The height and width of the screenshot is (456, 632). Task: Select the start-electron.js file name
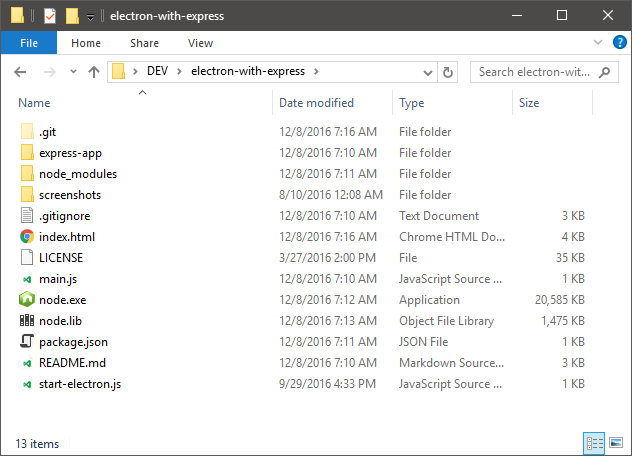click(80, 384)
